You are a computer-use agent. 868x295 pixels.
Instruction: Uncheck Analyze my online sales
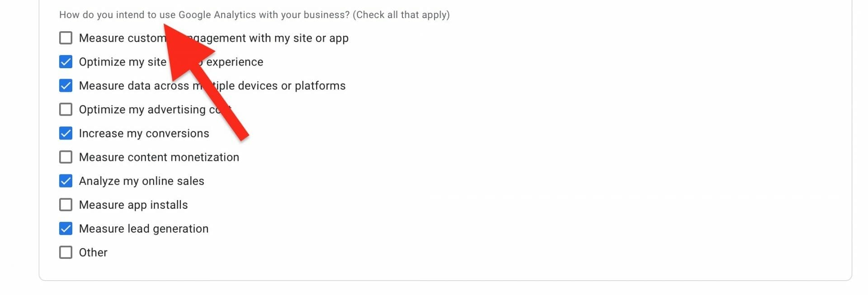[66, 181]
